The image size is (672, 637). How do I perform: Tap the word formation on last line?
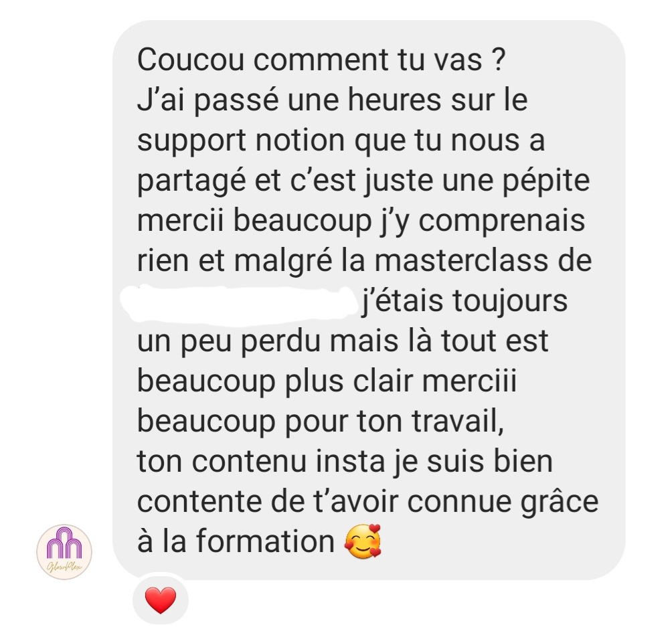pyautogui.click(x=266, y=541)
